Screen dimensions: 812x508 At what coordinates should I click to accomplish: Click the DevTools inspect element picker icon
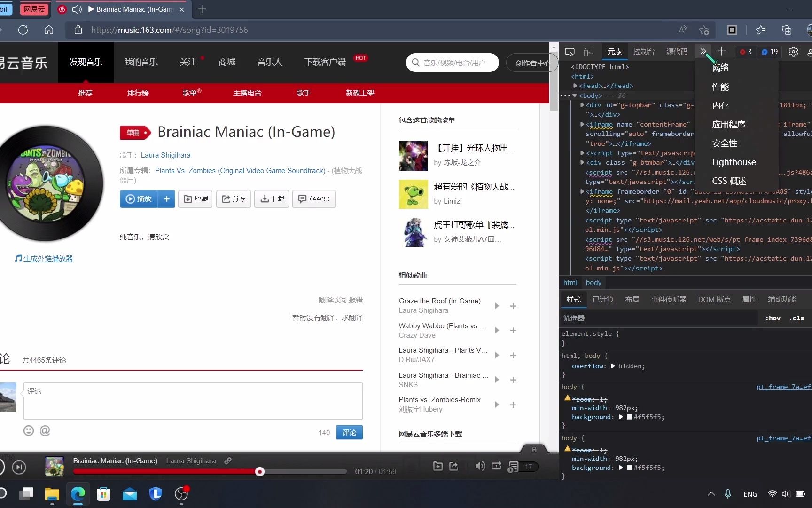tap(570, 52)
